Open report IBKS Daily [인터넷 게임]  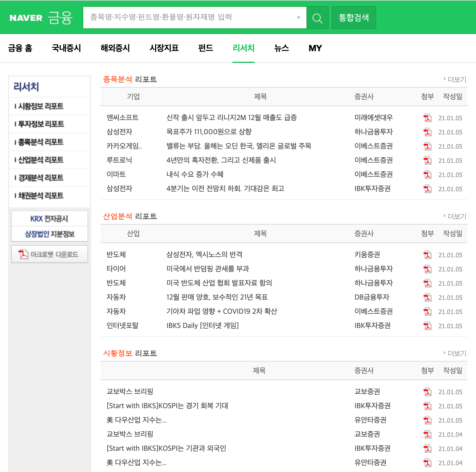click(x=203, y=325)
